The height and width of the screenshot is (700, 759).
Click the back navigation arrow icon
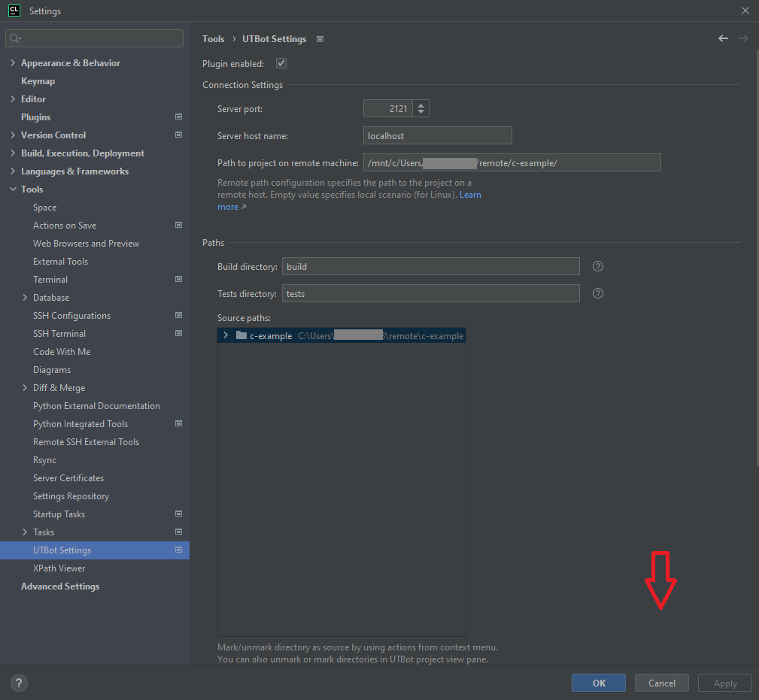click(723, 39)
